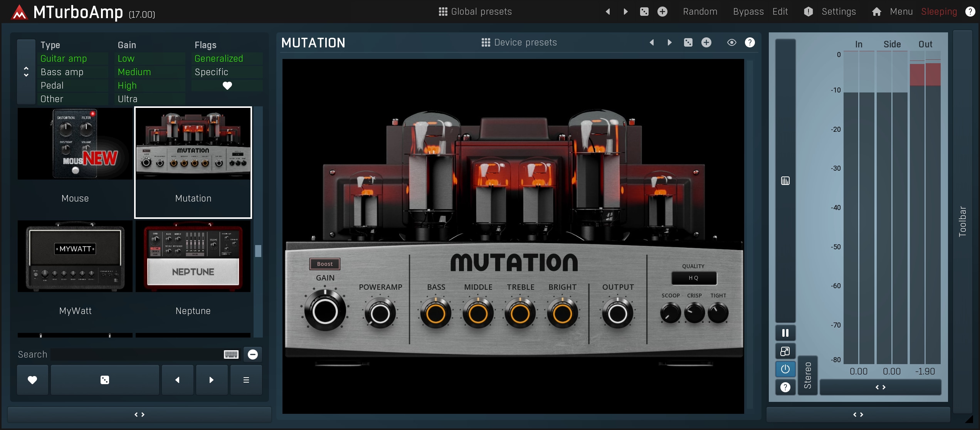
Task: Collapse the device browser panel arrows
Action: click(x=140, y=415)
